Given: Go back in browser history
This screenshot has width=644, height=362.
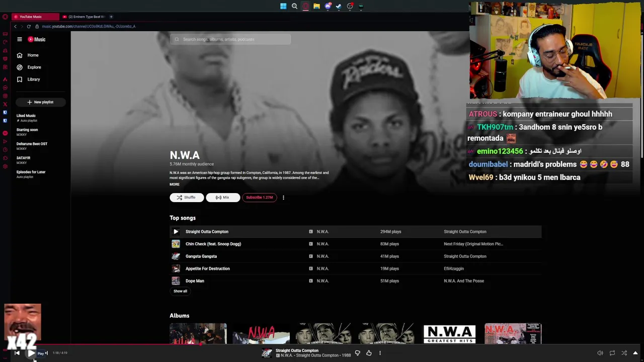Looking at the screenshot, I should (x=15, y=26).
